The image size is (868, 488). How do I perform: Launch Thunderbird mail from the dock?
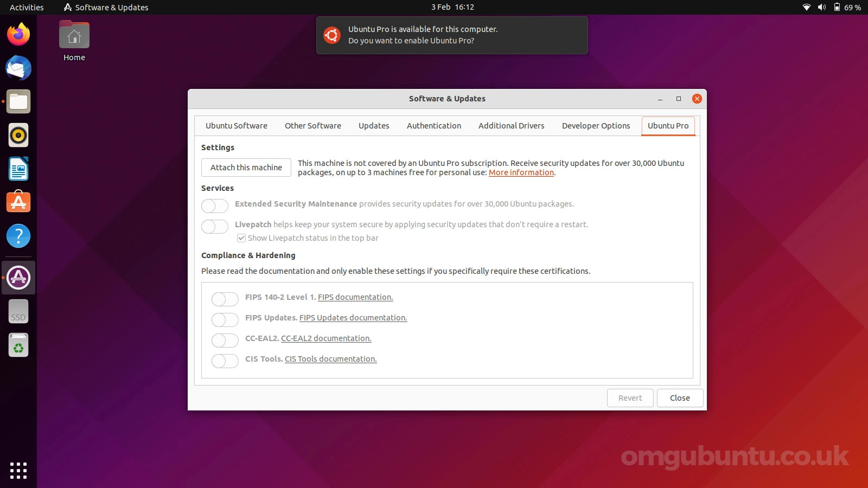[18, 68]
